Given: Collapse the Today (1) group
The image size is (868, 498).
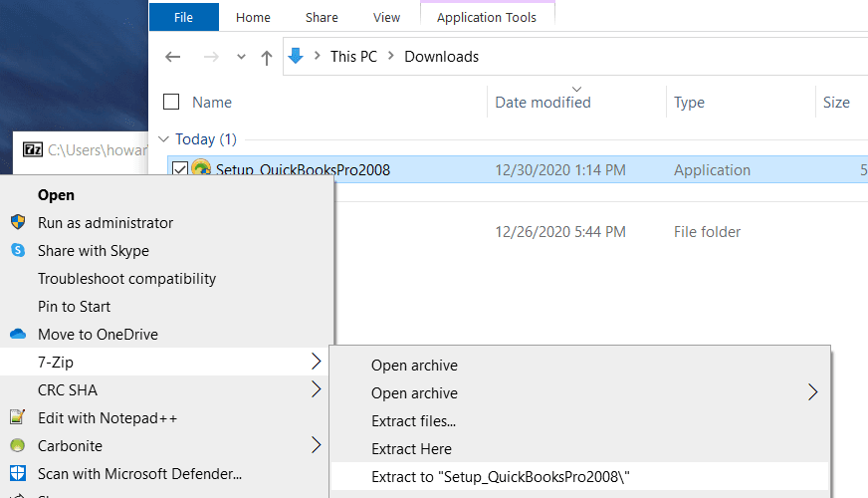Looking at the screenshot, I should [x=163, y=139].
